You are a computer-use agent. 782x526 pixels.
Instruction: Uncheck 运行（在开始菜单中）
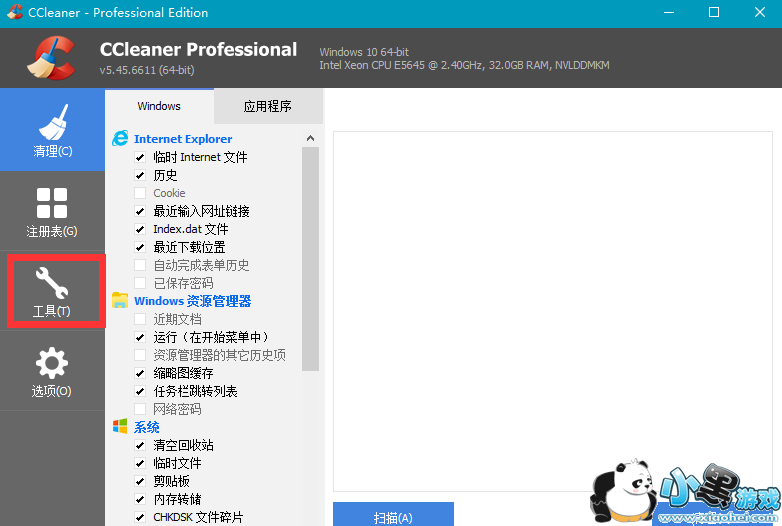(140, 338)
